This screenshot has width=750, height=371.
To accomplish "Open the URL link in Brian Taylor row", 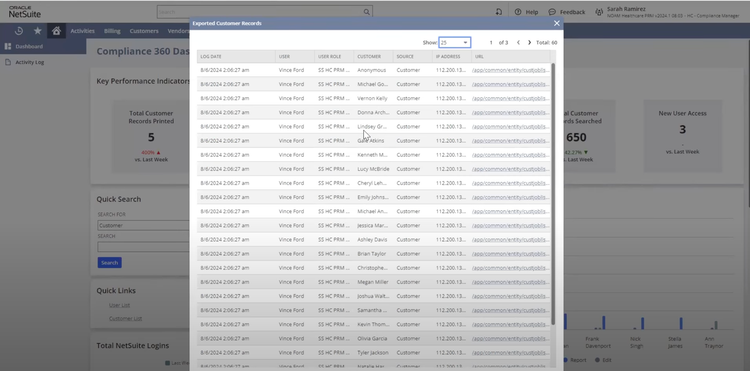I will [x=510, y=253].
